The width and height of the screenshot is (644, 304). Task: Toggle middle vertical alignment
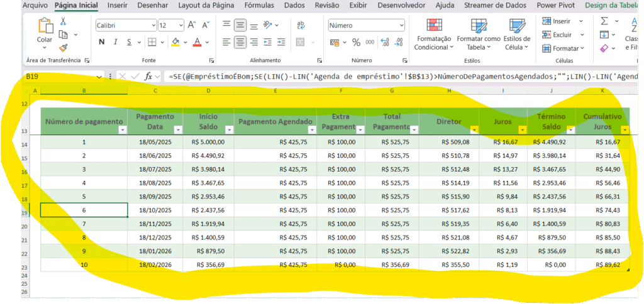click(x=240, y=25)
